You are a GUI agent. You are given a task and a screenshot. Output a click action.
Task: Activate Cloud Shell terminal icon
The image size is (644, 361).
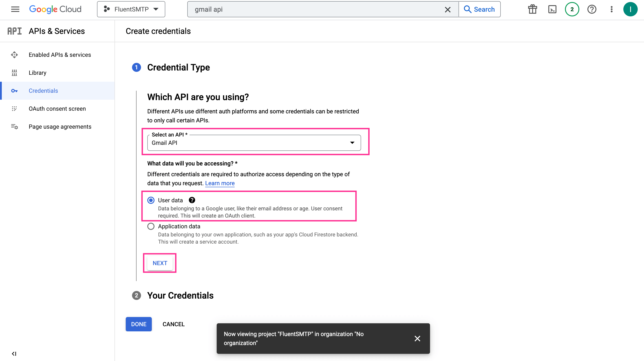click(552, 9)
